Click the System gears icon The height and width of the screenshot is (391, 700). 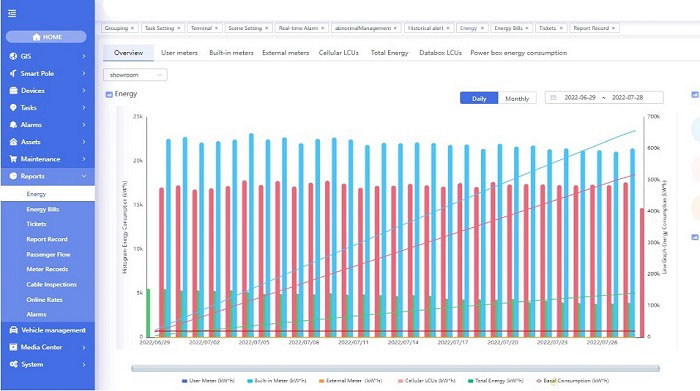tap(13, 364)
